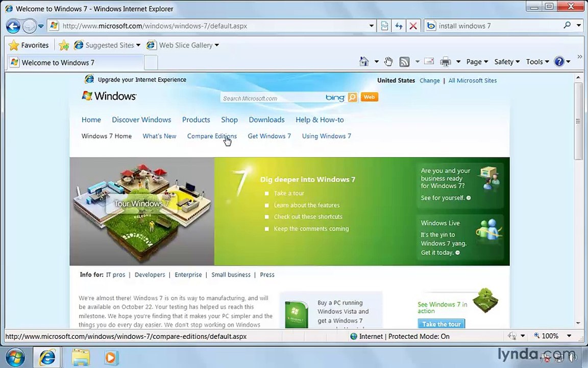Click the Search Microsoft.com input field
This screenshot has height=368, width=588.
(x=272, y=98)
